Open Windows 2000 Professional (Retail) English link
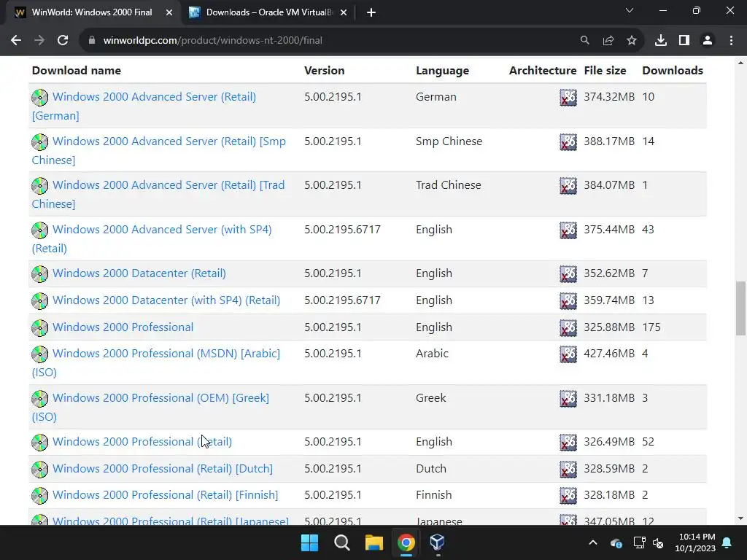The height and width of the screenshot is (560, 747). (x=142, y=442)
